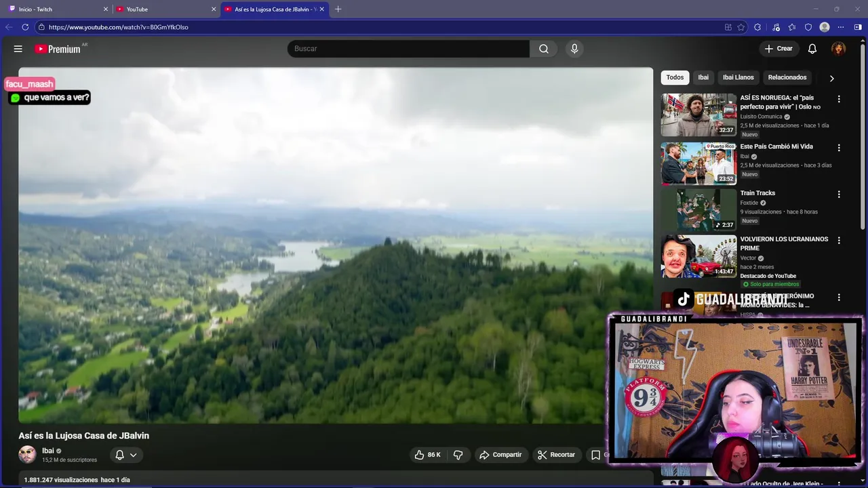
Task: Select the JBalvin video browser tab
Action: tap(275, 9)
